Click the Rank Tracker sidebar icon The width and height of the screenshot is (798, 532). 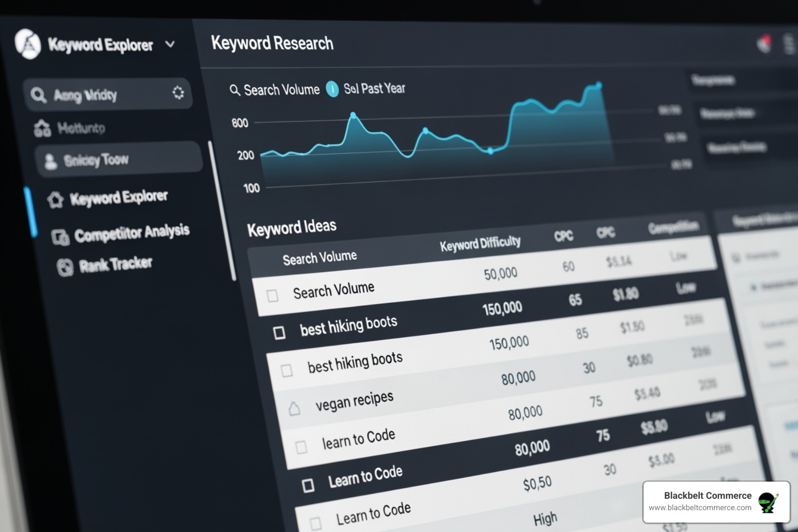(x=65, y=268)
